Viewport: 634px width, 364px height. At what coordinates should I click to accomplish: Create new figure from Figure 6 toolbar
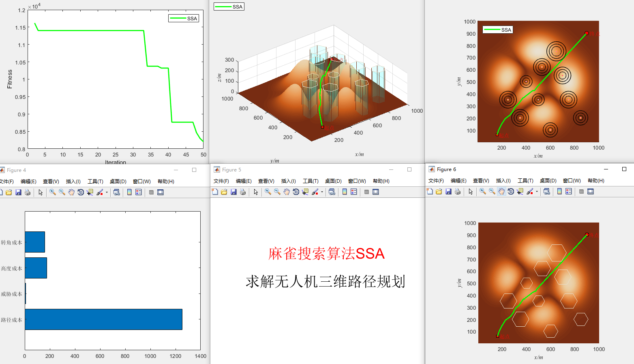[430, 191]
